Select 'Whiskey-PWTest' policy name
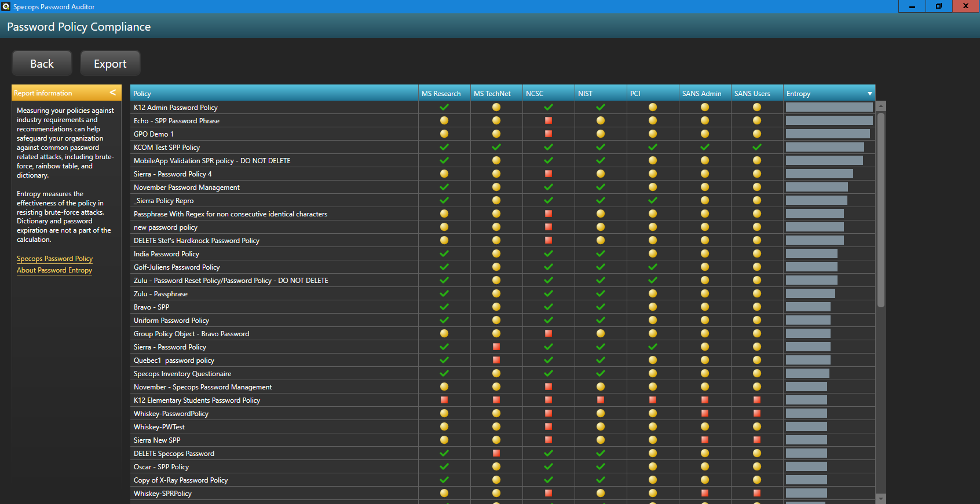The height and width of the screenshot is (504, 980). click(x=159, y=426)
